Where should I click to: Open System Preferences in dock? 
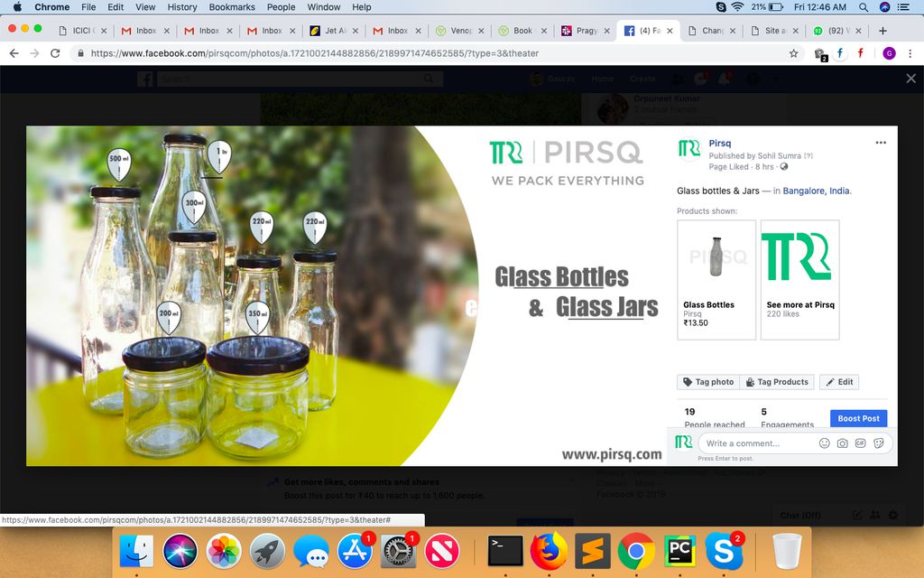pos(398,552)
